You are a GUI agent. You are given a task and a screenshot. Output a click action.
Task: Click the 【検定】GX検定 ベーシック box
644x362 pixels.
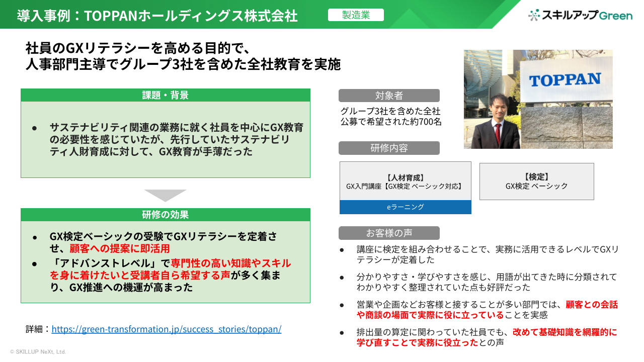(x=537, y=182)
